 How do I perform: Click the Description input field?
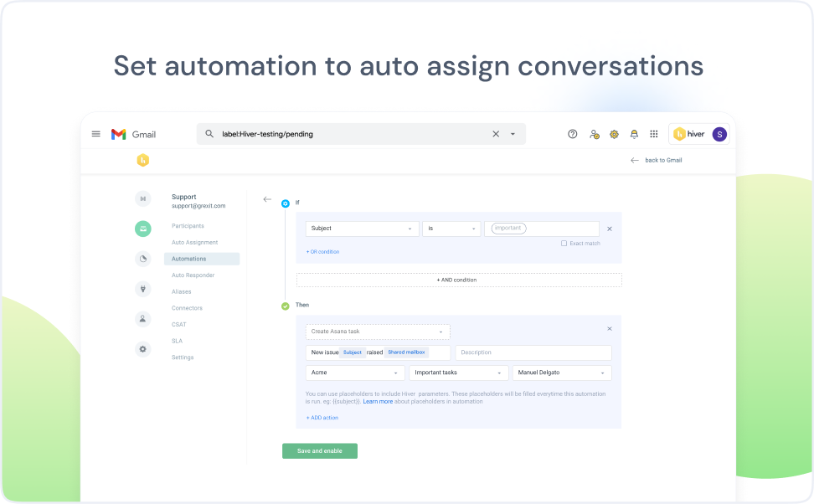(533, 352)
